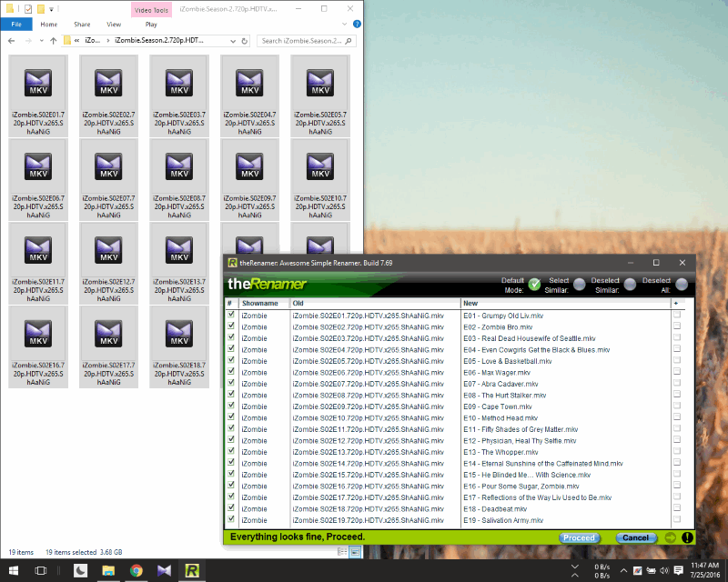Toggle the Deselect All round button
The image size is (728, 582).
682,285
